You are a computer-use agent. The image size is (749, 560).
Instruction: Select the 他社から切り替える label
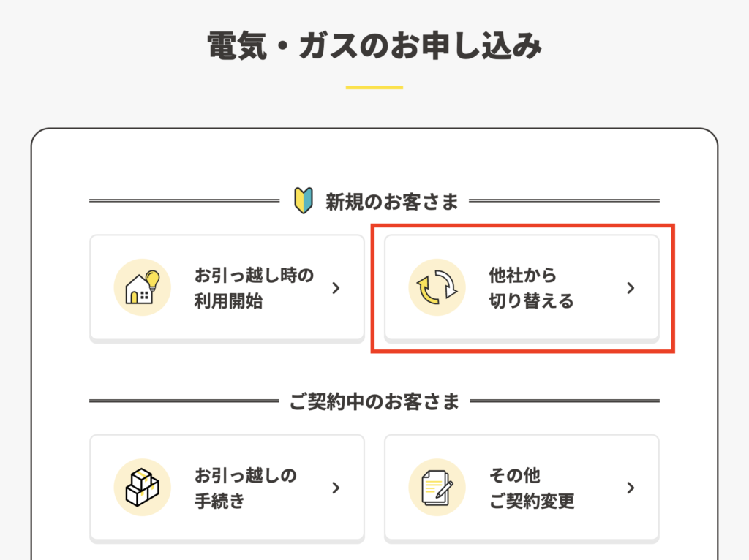coord(531,288)
